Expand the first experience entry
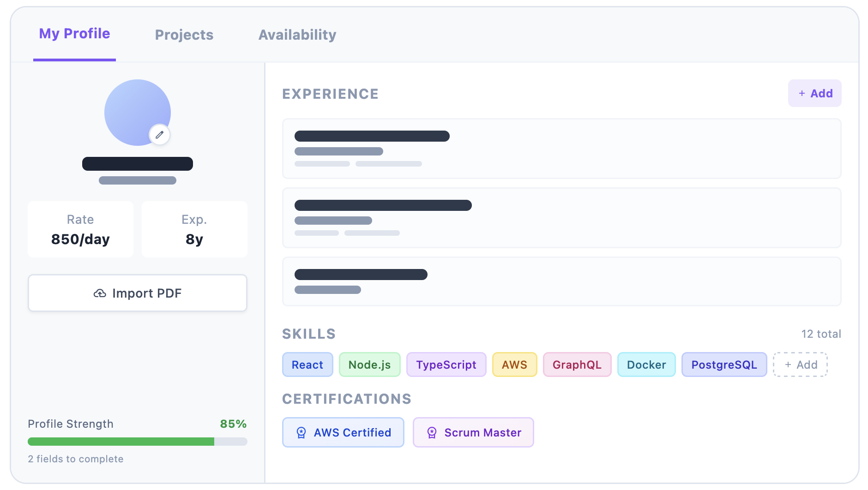The image size is (868, 490). click(561, 149)
